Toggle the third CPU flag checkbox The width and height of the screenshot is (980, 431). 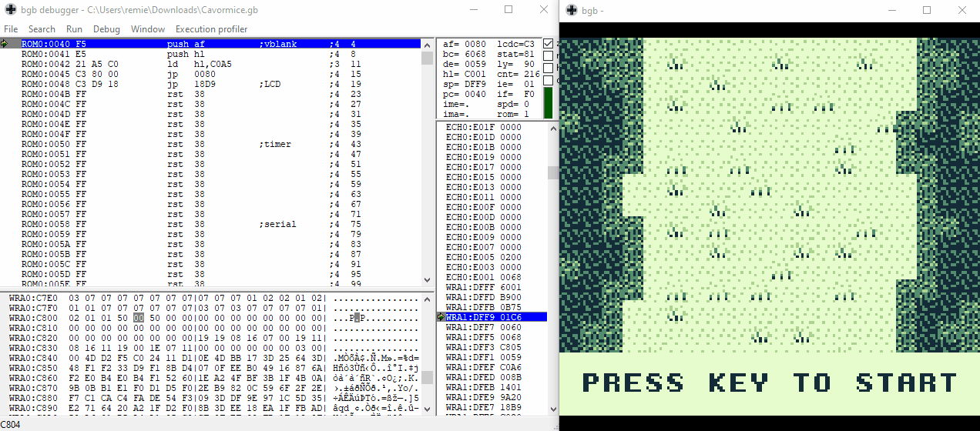pos(548,68)
